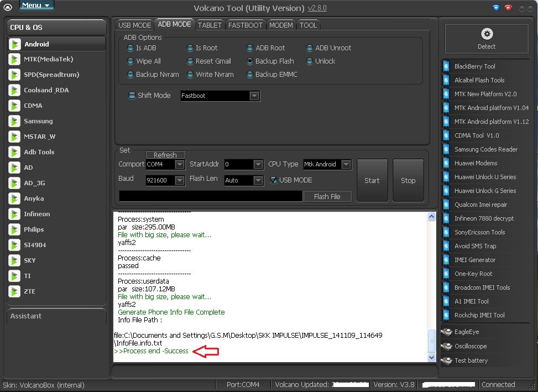Launch the IMEI Generator tool
The width and height of the screenshot is (538, 392).
pyautogui.click(x=474, y=260)
